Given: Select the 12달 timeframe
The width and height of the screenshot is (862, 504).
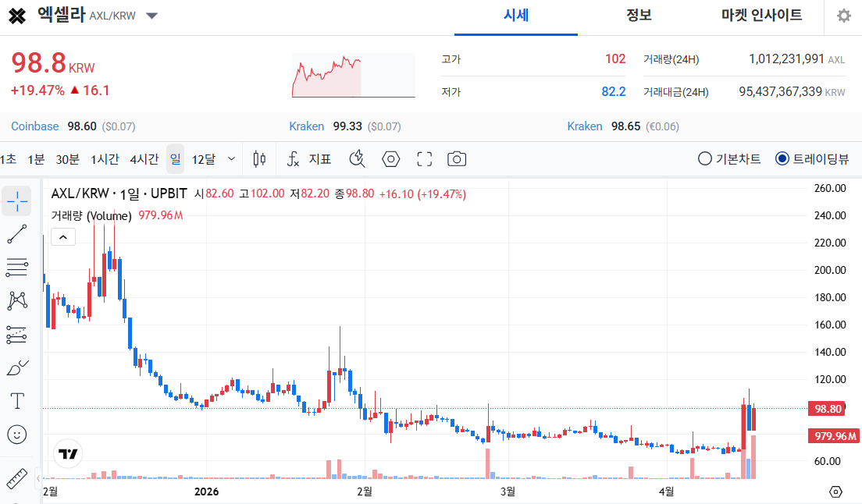Looking at the screenshot, I should pos(204,159).
